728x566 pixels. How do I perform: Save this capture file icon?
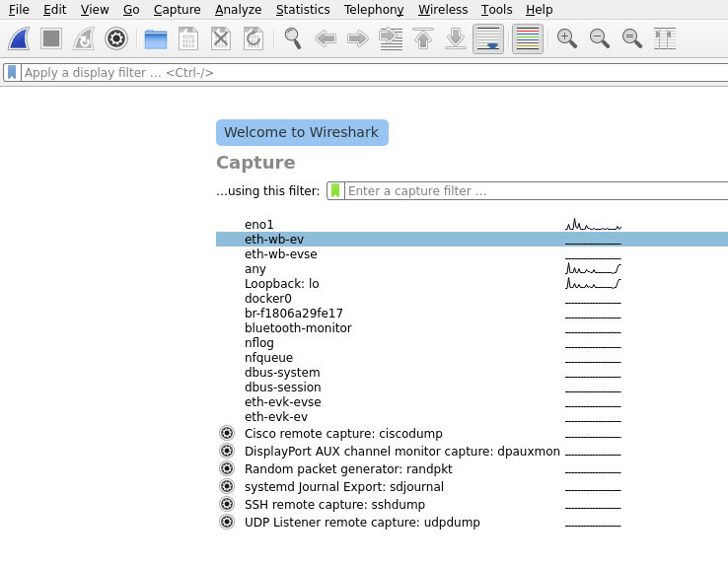[x=188, y=38]
